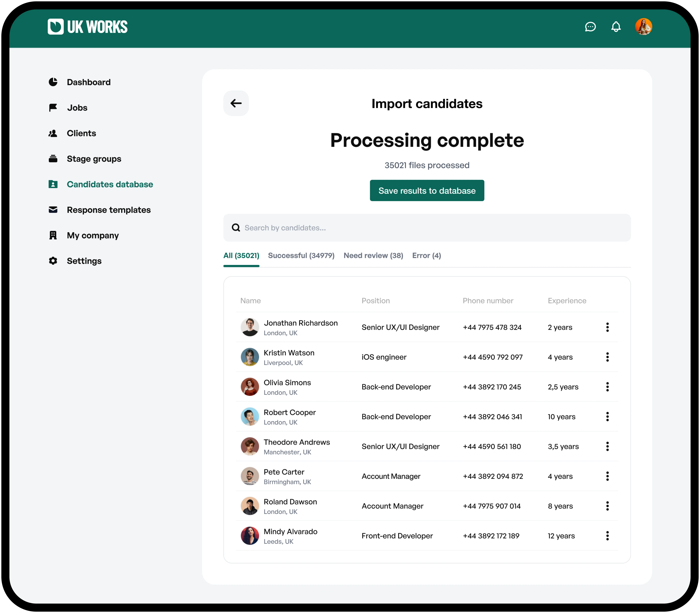
Task: Click Olivia Simons' avatar photo
Action: tap(250, 387)
